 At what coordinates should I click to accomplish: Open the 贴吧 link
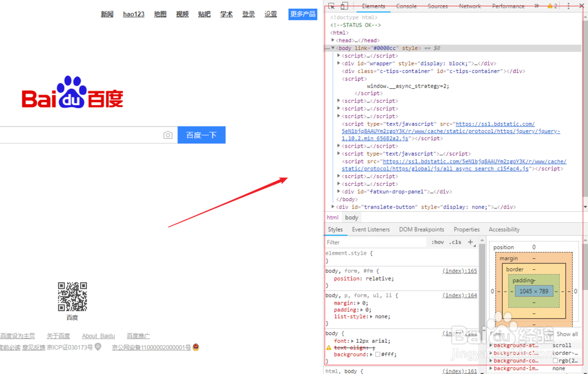click(x=205, y=14)
